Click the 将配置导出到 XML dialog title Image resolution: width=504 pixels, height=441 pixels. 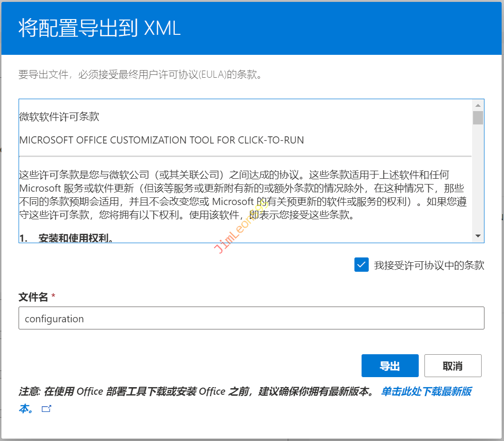[100, 28]
